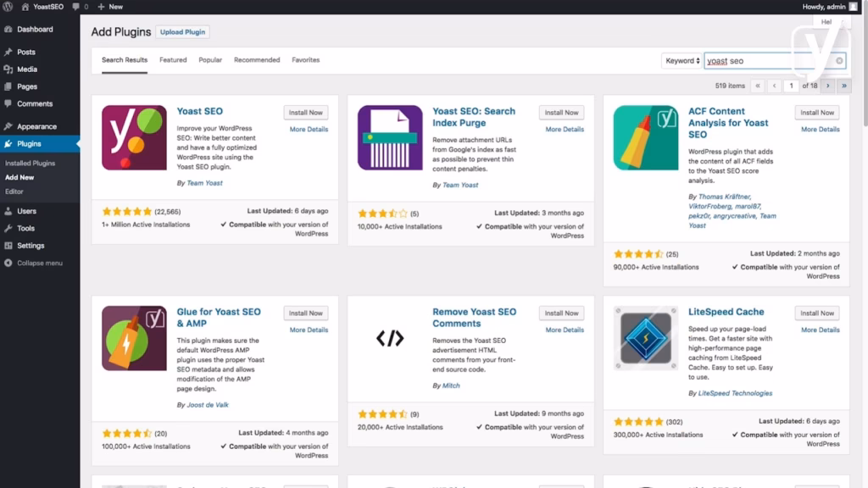Switch to the Featured plugins tab

click(173, 59)
